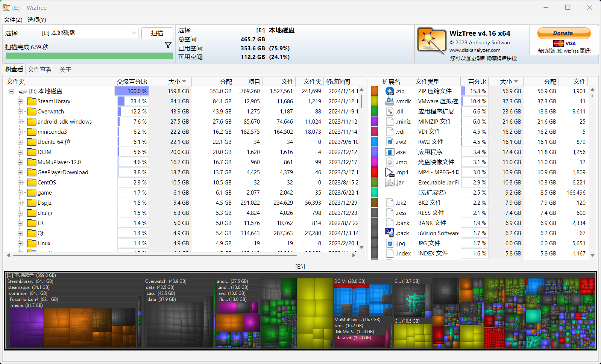
Task: Open the 选项(Y) menu
Action: click(37, 20)
